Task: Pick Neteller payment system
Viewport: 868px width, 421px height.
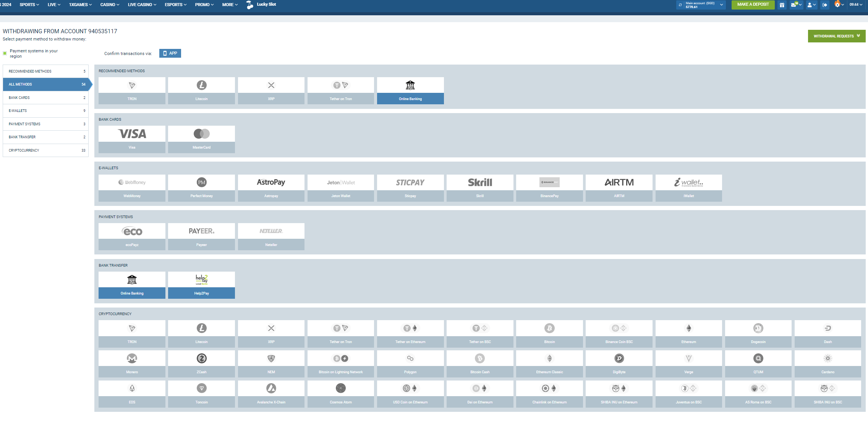Action: 271,237
